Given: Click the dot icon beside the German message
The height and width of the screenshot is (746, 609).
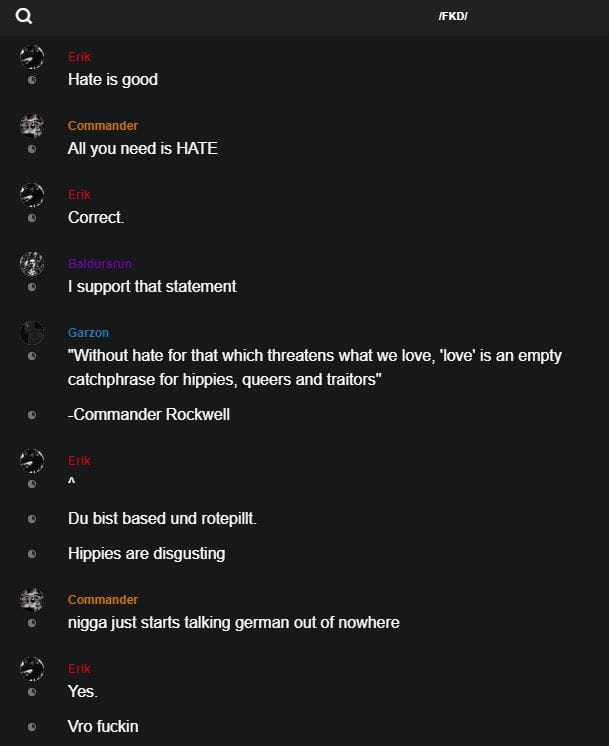Looking at the screenshot, I should tap(32, 519).
